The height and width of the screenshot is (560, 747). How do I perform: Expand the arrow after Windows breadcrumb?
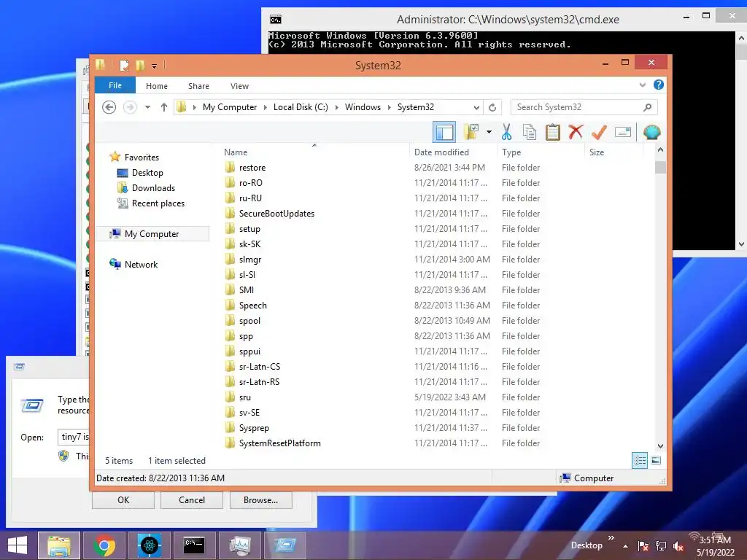click(390, 108)
